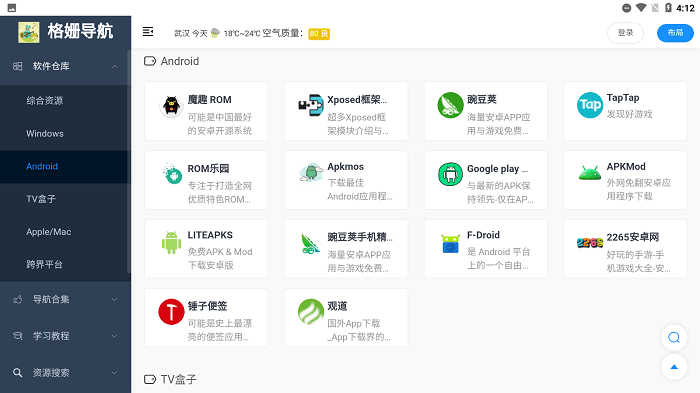The width and height of the screenshot is (700, 393).
Task: Click the 18℃~24℃ temperature text
Action: [242, 33]
